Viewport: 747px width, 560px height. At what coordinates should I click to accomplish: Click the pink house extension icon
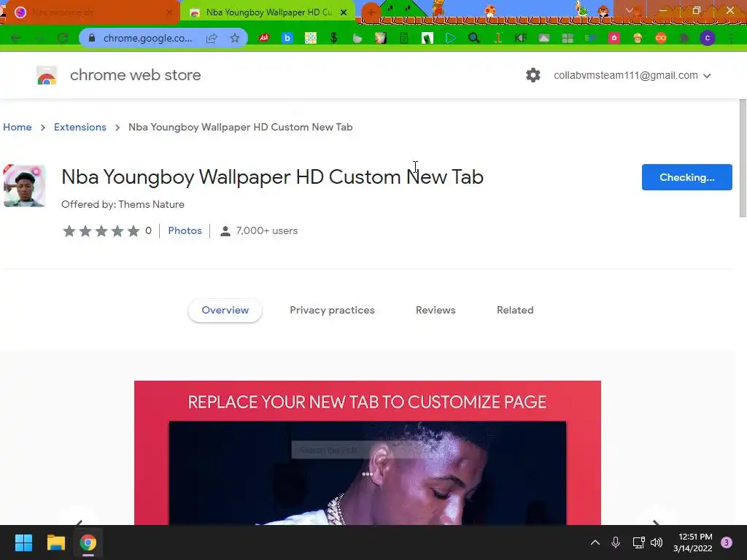pyautogui.click(x=614, y=38)
